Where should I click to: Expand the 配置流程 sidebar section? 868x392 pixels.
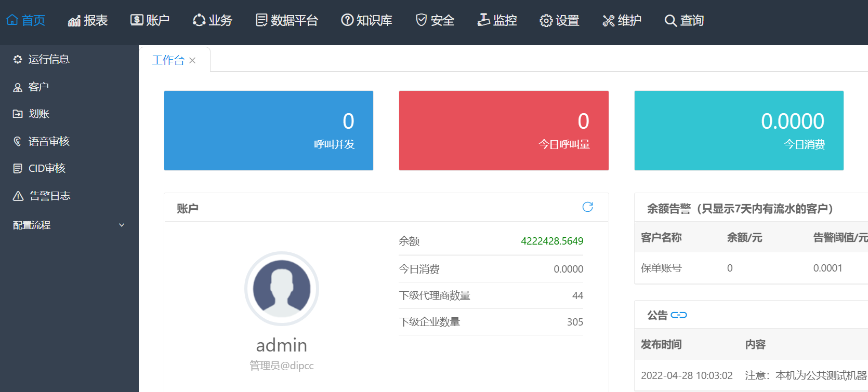click(69, 225)
